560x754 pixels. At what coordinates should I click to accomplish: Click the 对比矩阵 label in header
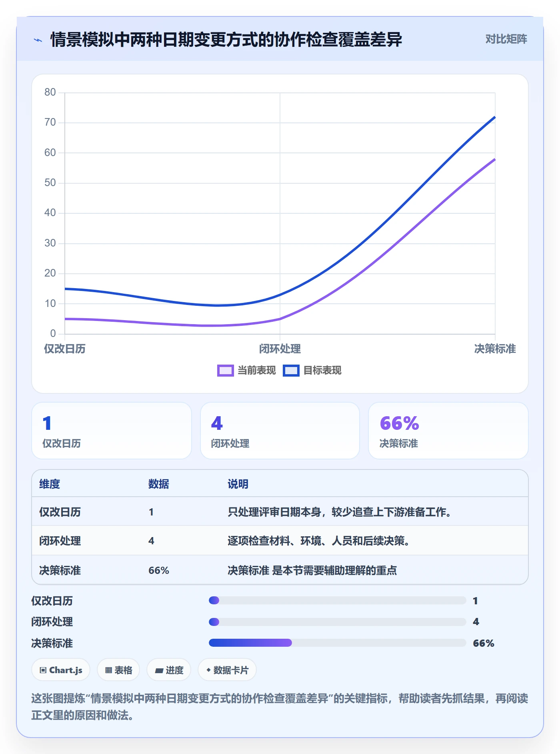506,39
